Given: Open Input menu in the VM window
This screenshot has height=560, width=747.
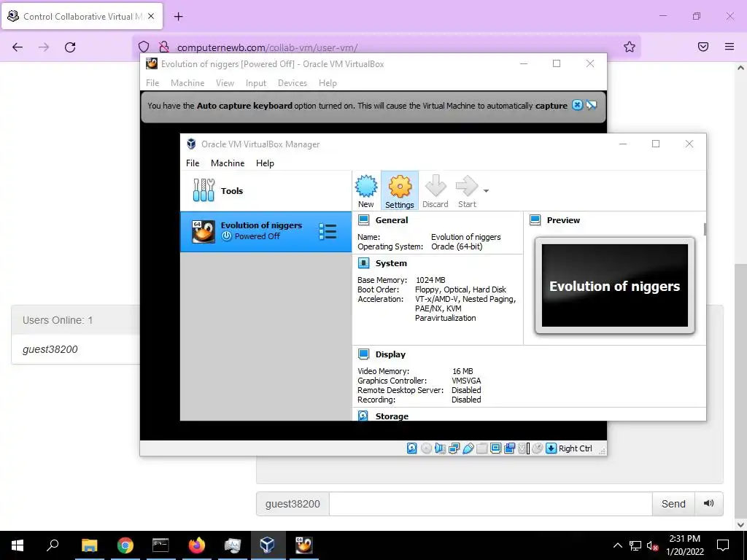Looking at the screenshot, I should (x=256, y=83).
